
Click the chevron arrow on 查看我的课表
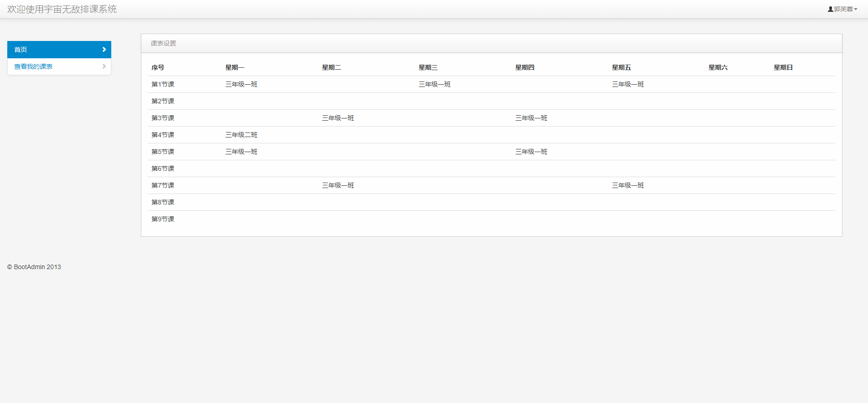pos(104,66)
